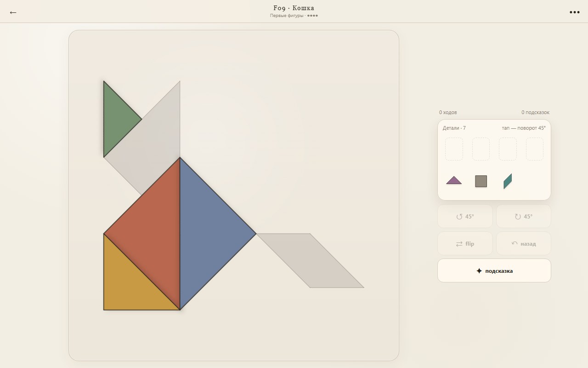Pick the gray square piece in tray
The image size is (588, 368).
point(481,181)
